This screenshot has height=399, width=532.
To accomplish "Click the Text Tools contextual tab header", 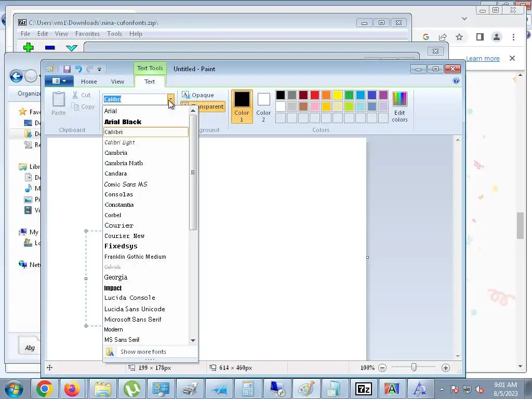I will [x=150, y=68].
